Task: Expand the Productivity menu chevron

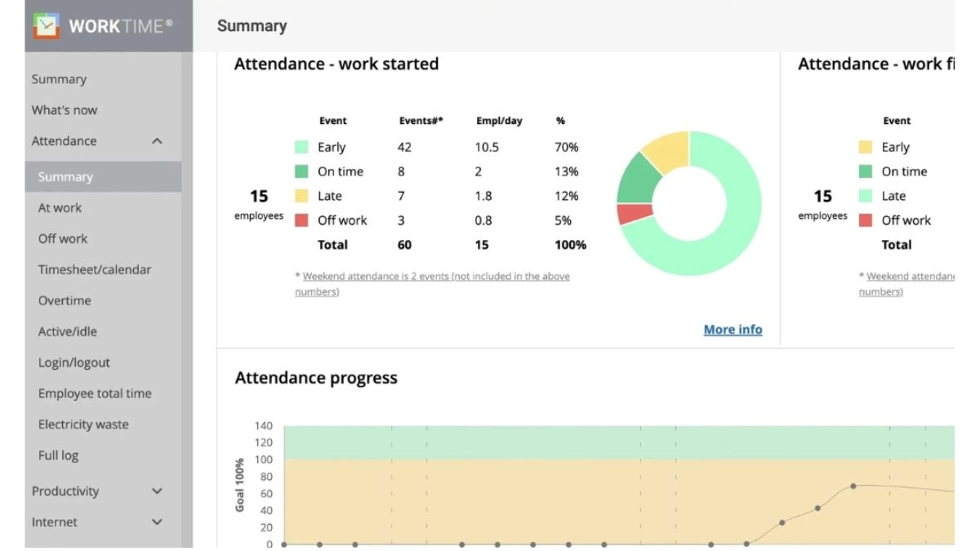Action: coord(158,491)
